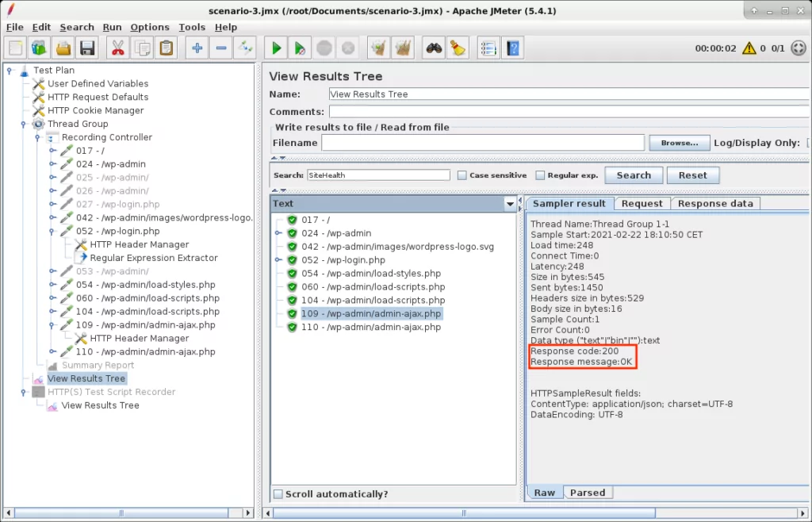Collapse the Thread Group tree node
This screenshot has width=812, height=522.
click(x=24, y=125)
